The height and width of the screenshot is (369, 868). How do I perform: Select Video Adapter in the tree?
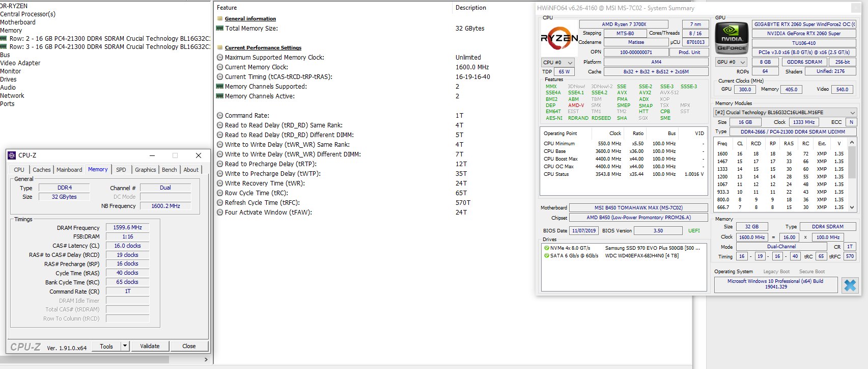[x=20, y=63]
